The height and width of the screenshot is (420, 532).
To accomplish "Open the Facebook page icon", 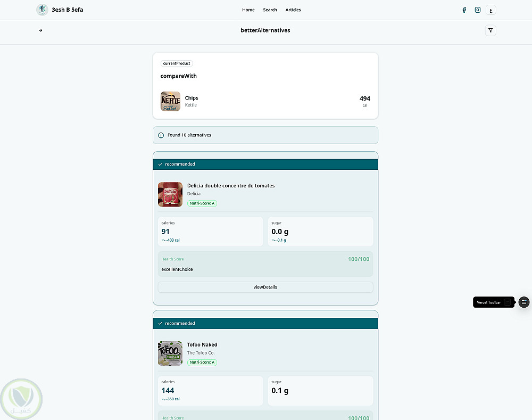I will coord(464,10).
